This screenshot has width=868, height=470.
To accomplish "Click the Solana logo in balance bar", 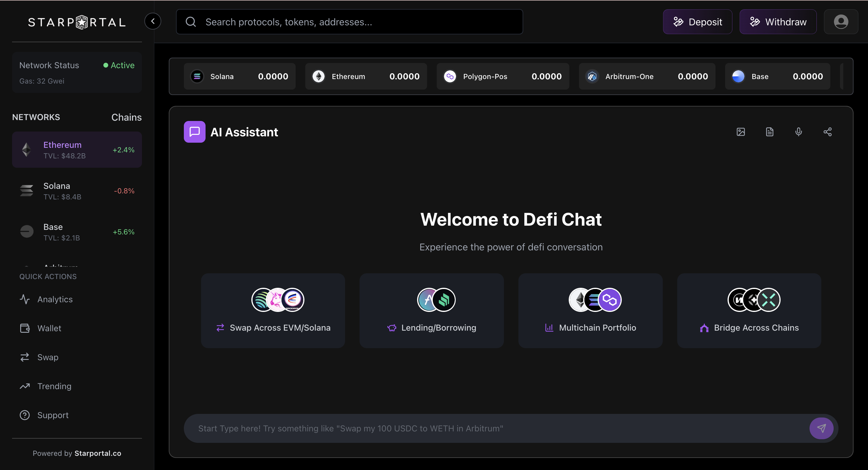I will (197, 76).
